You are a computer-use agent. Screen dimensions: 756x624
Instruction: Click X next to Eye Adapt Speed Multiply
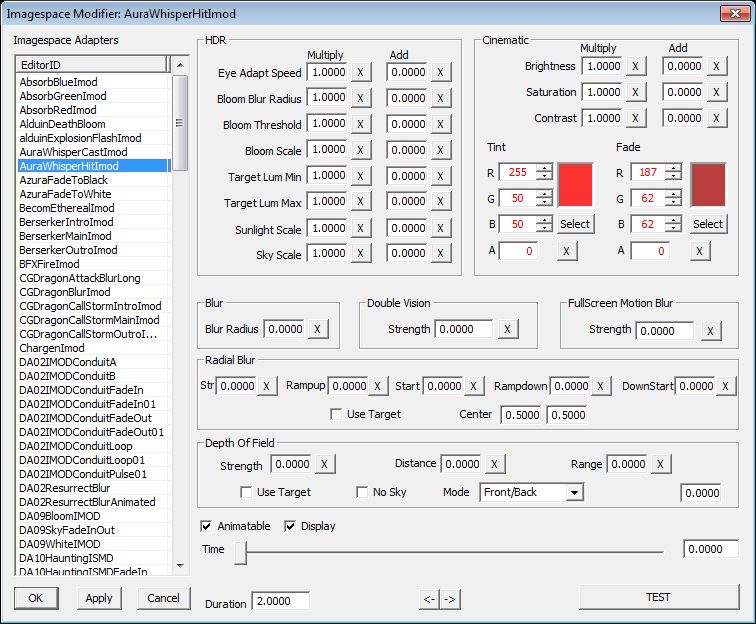(x=360, y=72)
